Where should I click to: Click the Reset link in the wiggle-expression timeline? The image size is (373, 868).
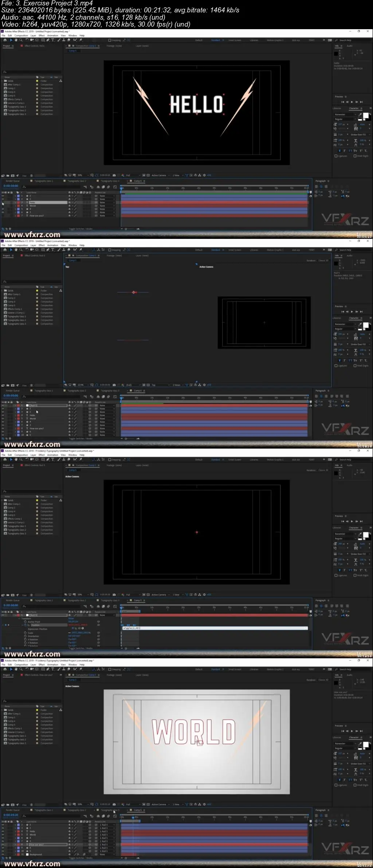(x=71, y=618)
